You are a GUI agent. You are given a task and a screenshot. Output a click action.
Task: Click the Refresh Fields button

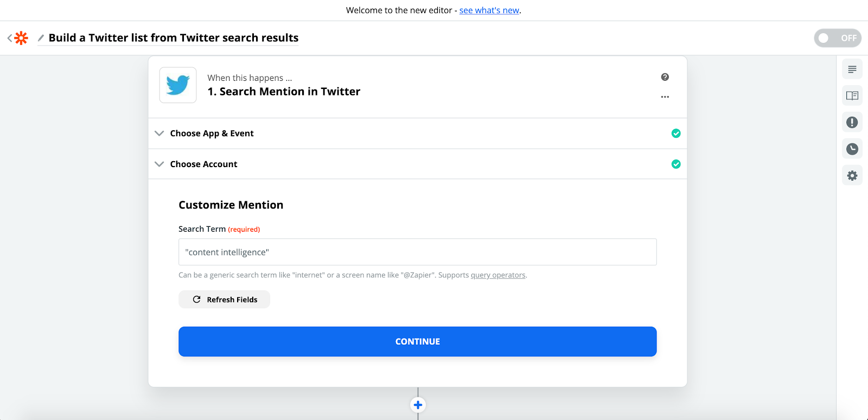224,300
